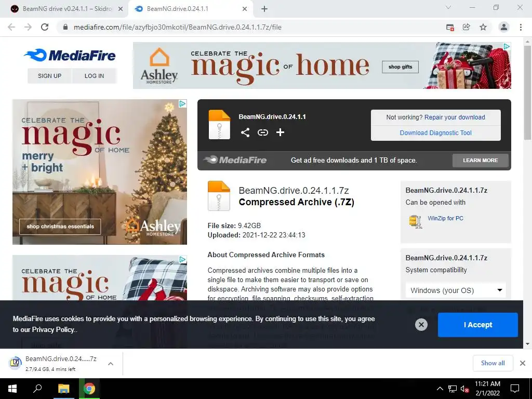Click the address bar URL field

point(251,27)
